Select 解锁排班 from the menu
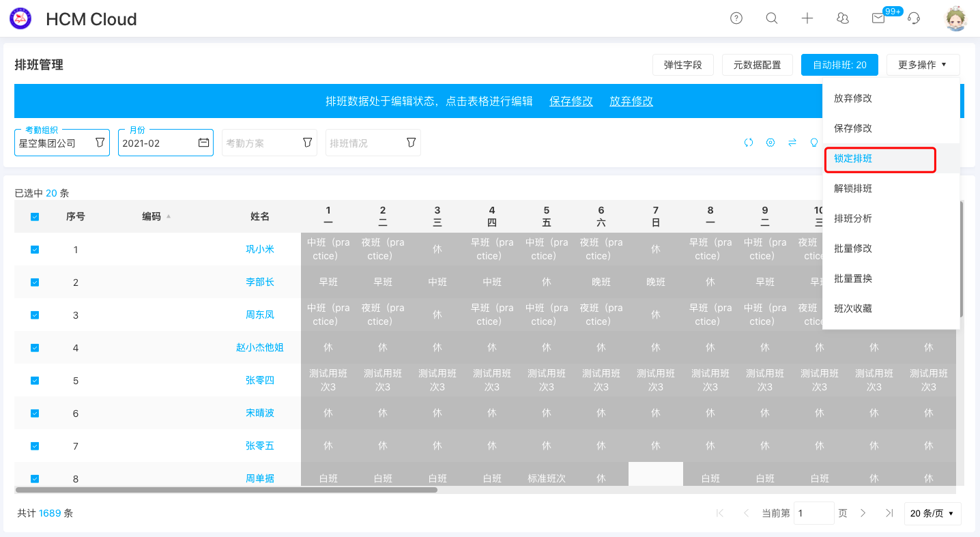980x537 pixels. (891, 188)
